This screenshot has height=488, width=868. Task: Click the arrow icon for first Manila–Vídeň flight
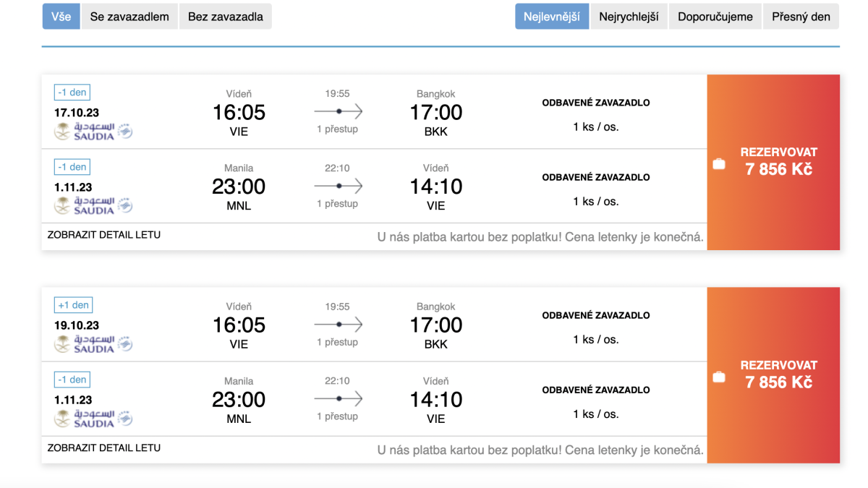[338, 186]
